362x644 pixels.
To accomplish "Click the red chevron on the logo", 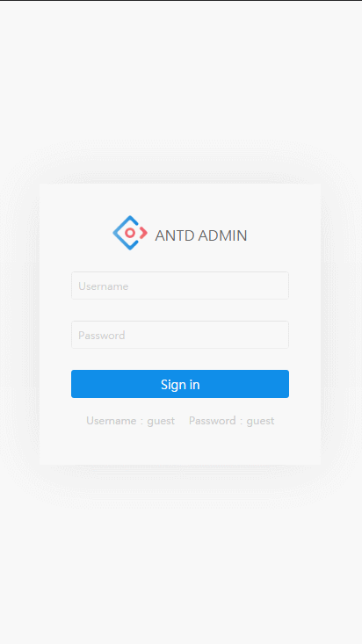I will click(143, 233).
